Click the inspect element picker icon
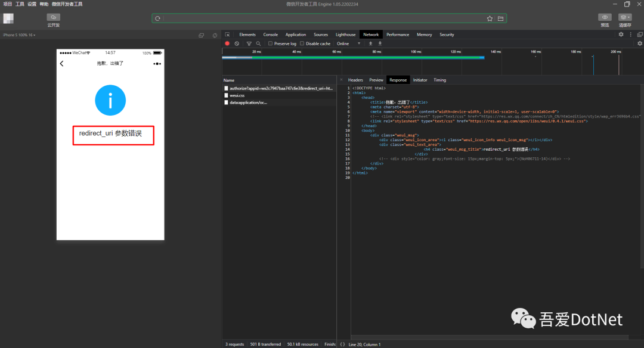 pyautogui.click(x=227, y=35)
